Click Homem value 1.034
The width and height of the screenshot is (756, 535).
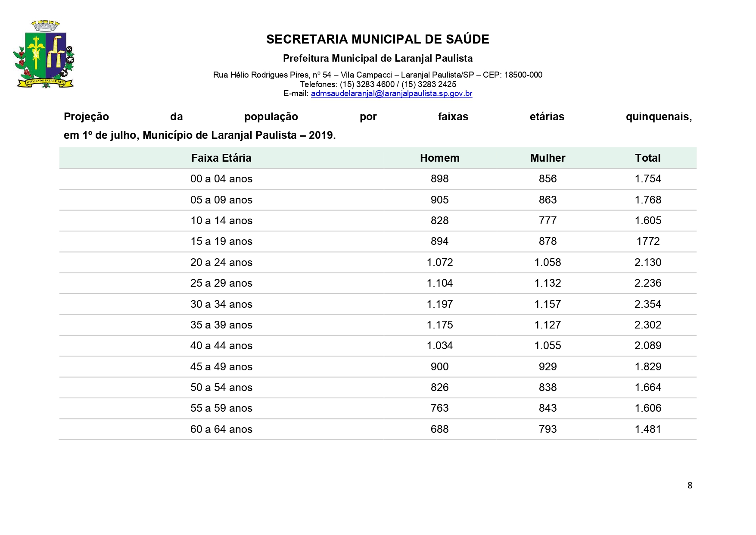click(x=440, y=346)
